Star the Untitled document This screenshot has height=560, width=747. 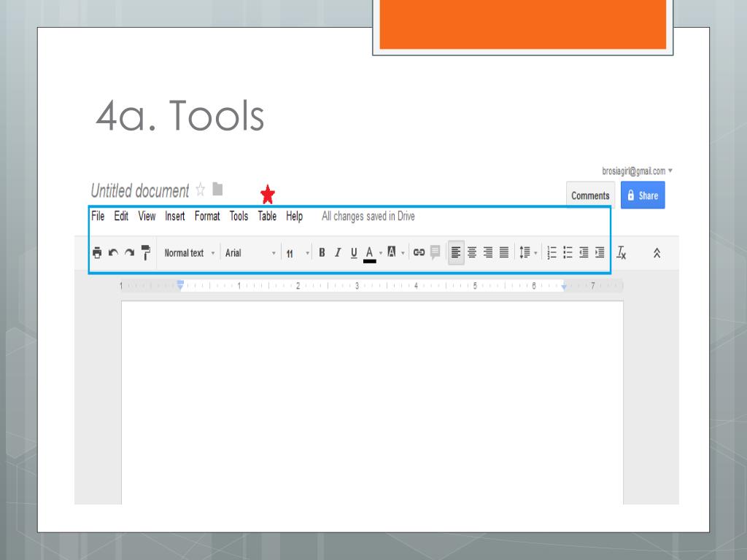coord(201,190)
